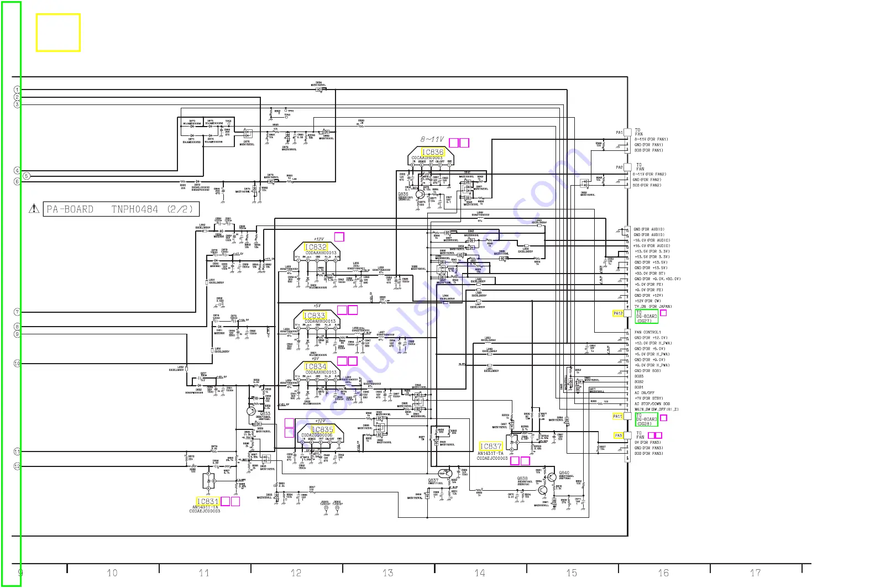Click the Q833 transistor symbol
The image size is (875, 588).
(x=252, y=412)
